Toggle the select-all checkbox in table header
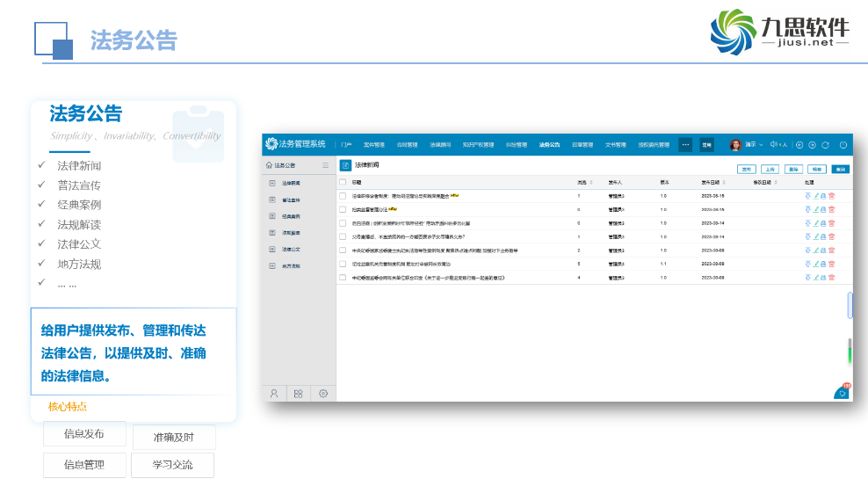The height and width of the screenshot is (486, 868). click(x=343, y=182)
